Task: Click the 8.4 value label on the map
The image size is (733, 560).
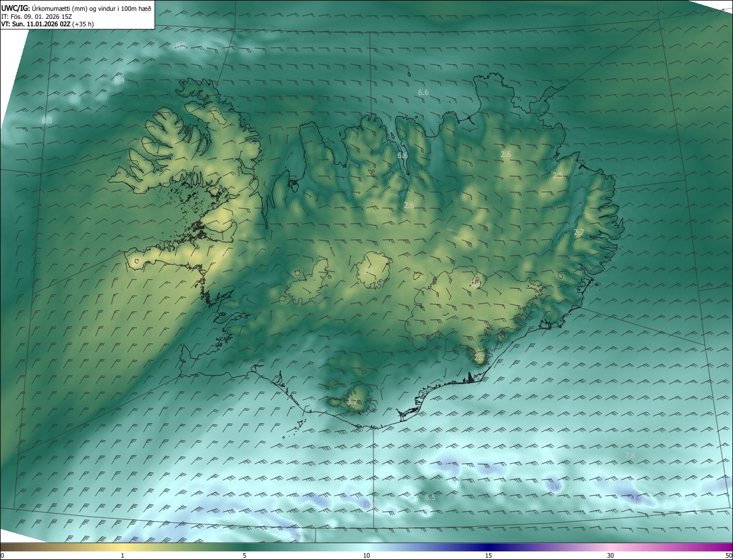Action: 119,81
